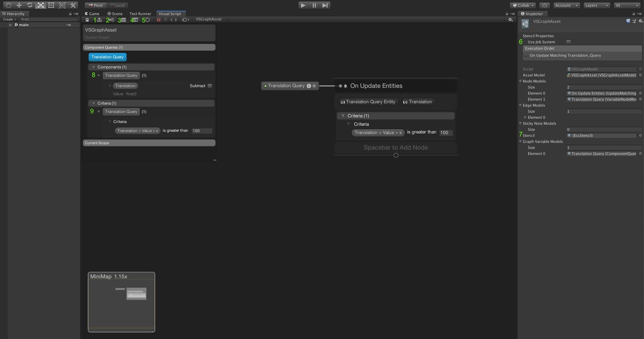Click the Pause button
Viewport: 644px width, 339px height.
(x=314, y=5)
